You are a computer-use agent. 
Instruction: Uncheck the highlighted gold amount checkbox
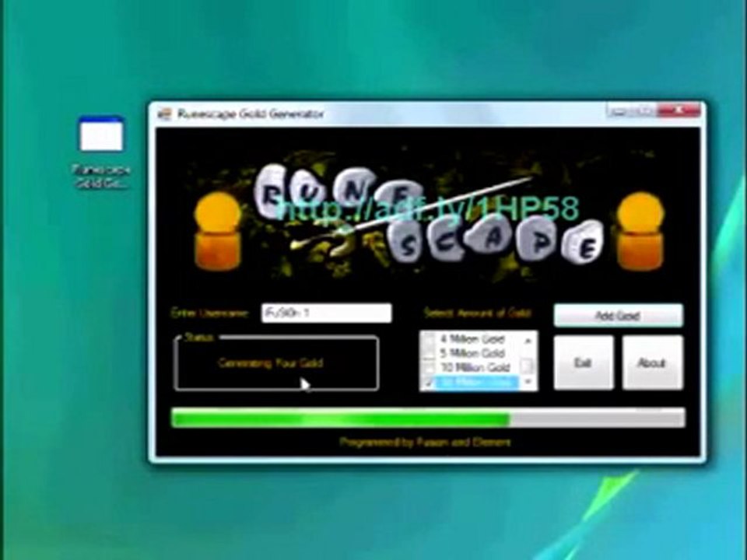430,383
